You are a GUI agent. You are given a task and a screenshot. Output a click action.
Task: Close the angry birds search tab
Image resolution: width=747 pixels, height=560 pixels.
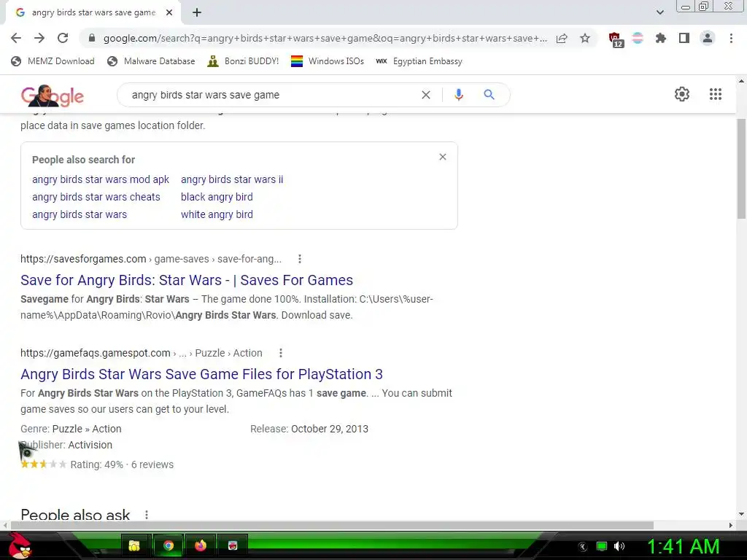(x=169, y=12)
